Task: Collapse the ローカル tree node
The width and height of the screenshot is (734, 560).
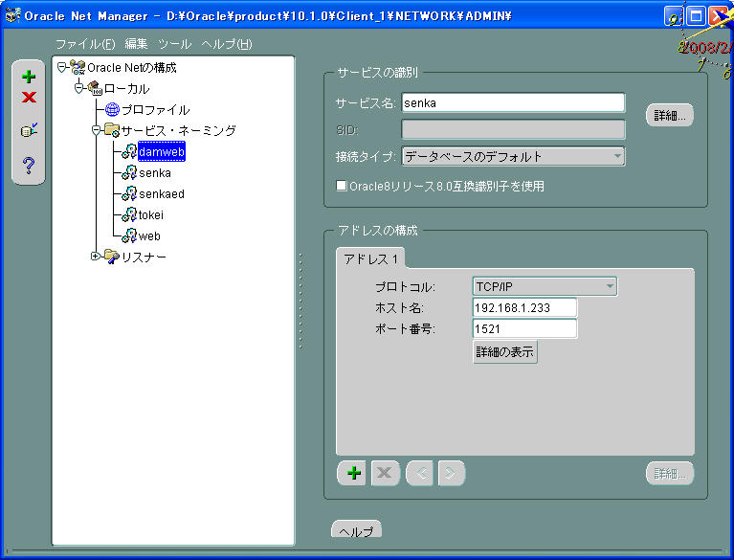Action: click(x=78, y=88)
